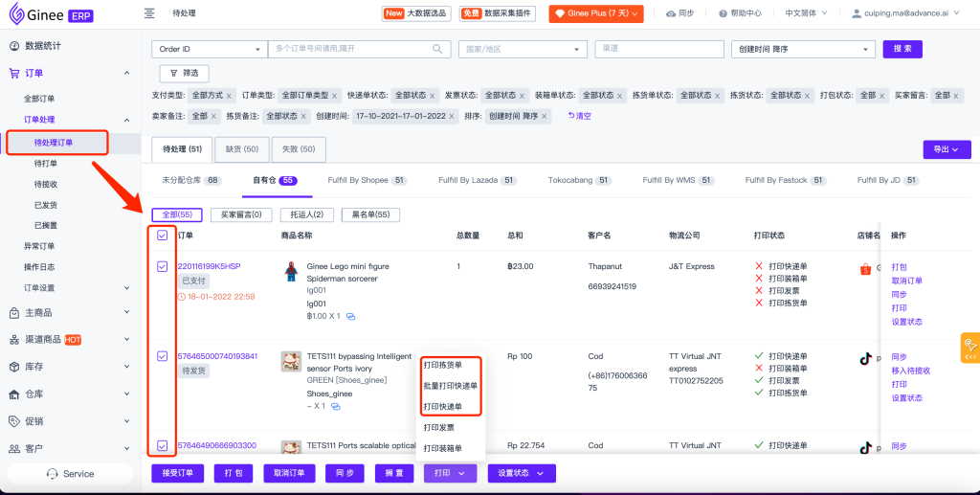Image resolution: width=980 pixels, height=495 pixels.
Task: Open 待打单 in the sidebar
Action: tap(46, 164)
